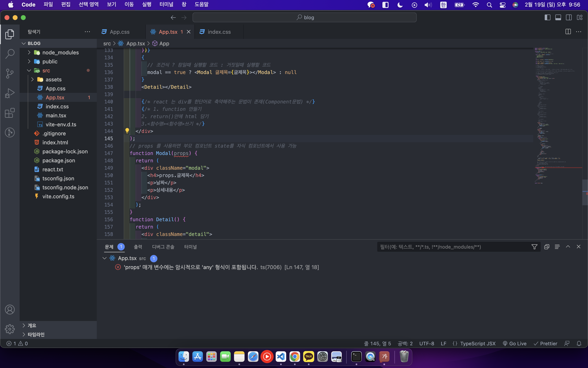Open the Search view in activity bar
The width and height of the screenshot is (588, 368).
pyautogui.click(x=10, y=54)
